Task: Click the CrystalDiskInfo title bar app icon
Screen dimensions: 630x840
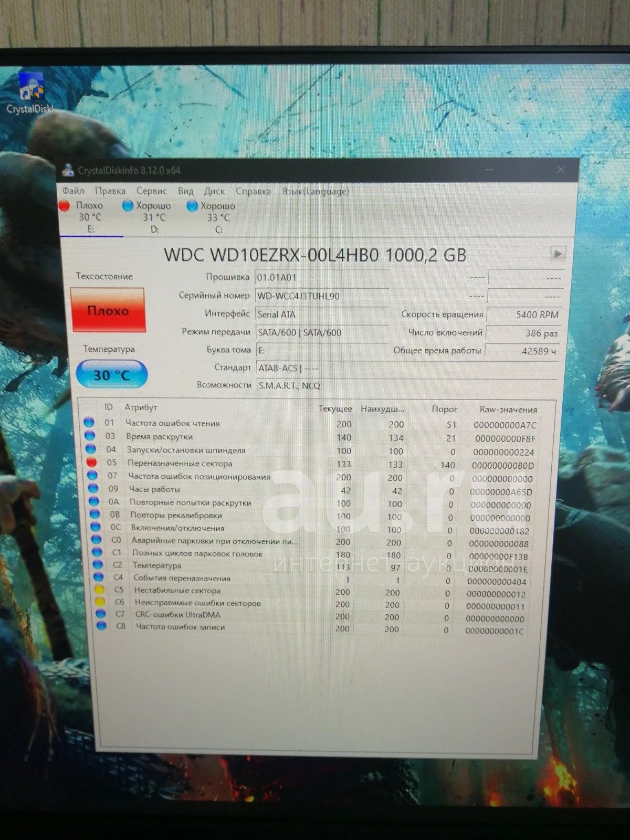Action: [68, 170]
